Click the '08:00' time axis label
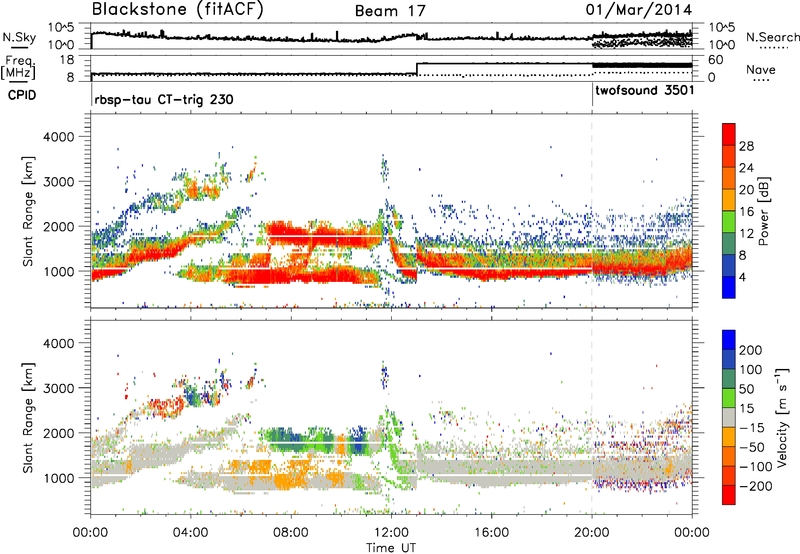Image resolution: width=800 pixels, height=554 pixels. [x=291, y=533]
